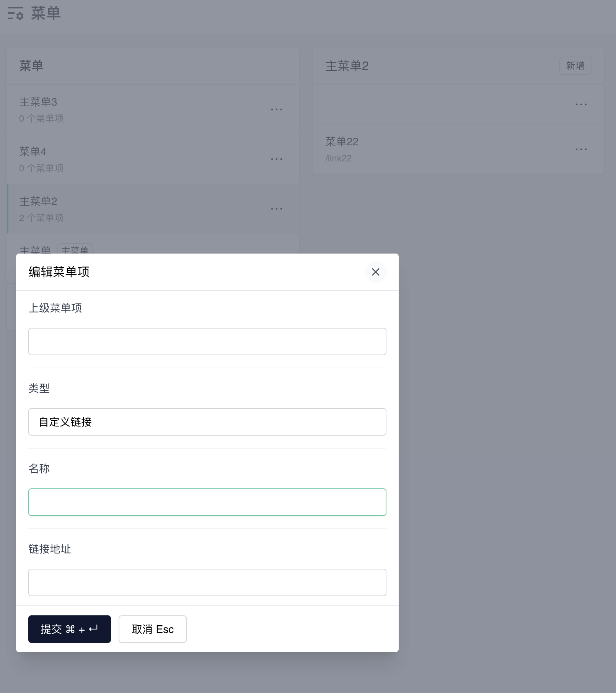Click the menu settings icon in header
Screen dimensions: 616x693
(x=16, y=13)
